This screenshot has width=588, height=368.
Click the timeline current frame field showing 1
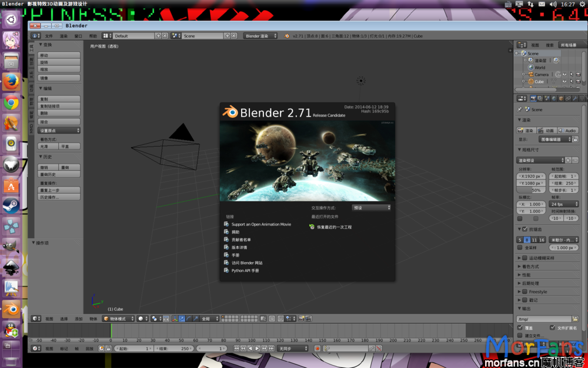coord(211,349)
